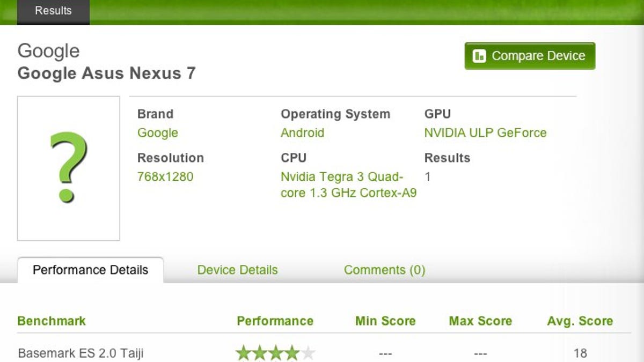Sort by the Benchmark column header
Screen dimensions: 644x362
[x=52, y=321]
